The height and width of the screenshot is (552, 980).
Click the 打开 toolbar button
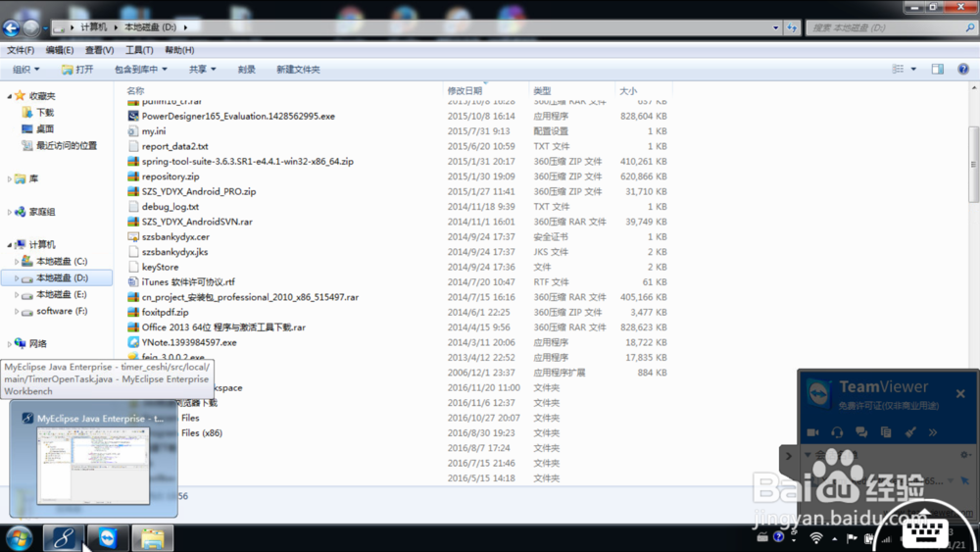coord(77,70)
